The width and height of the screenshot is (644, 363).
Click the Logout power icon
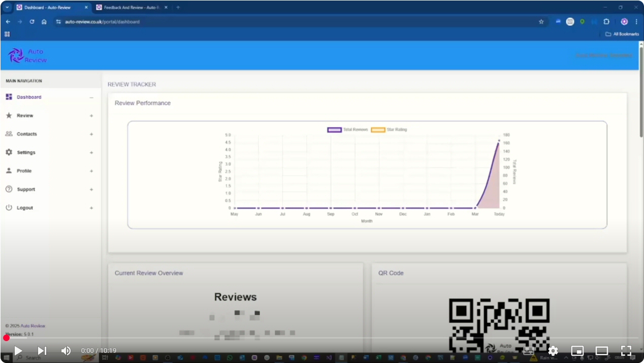(9, 207)
